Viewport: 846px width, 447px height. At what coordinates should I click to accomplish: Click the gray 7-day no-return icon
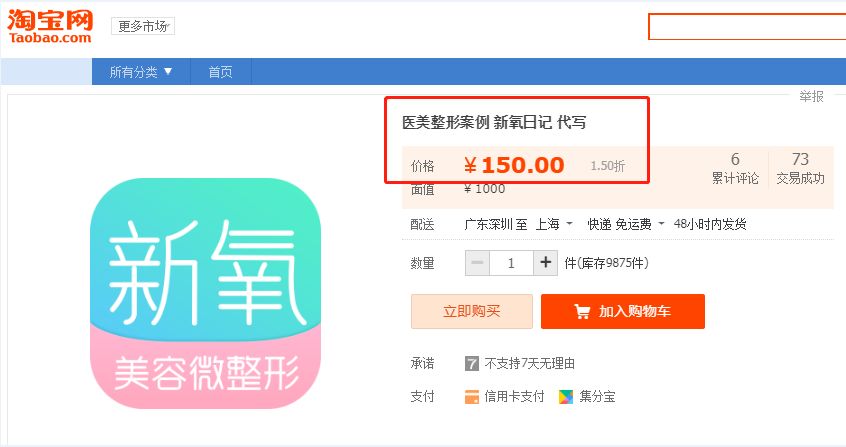pos(472,363)
